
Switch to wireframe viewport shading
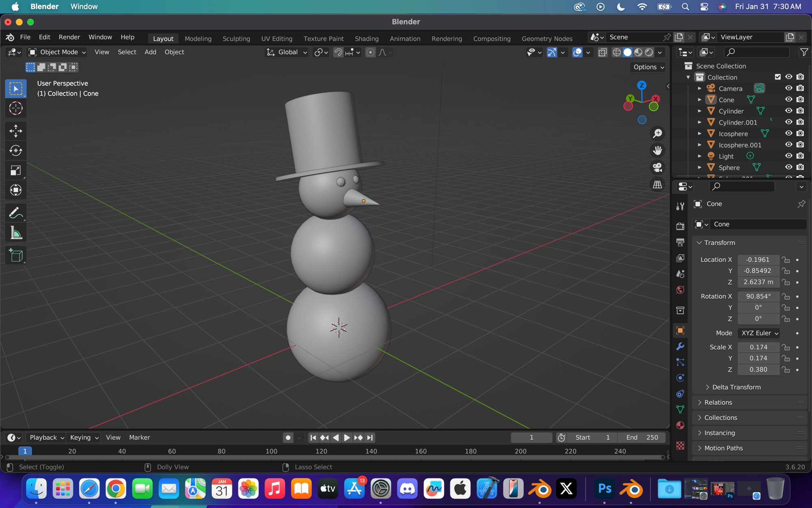point(617,52)
